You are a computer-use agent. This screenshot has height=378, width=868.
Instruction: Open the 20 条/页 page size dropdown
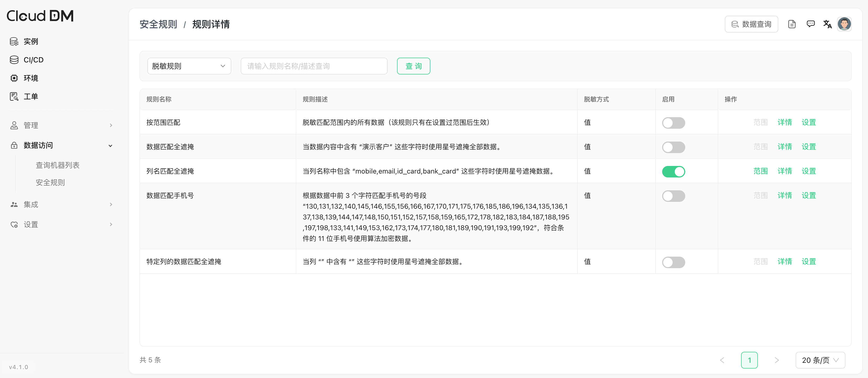(x=820, y=360)
